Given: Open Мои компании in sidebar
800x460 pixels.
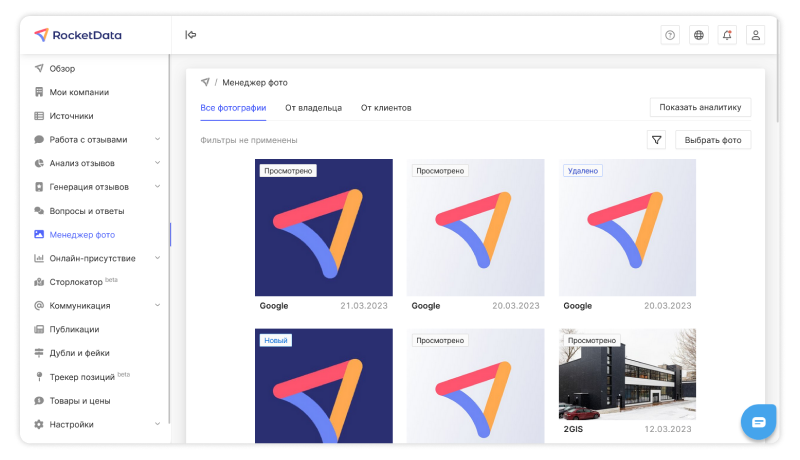Looking at the screenshot, I should coord(79,92).
